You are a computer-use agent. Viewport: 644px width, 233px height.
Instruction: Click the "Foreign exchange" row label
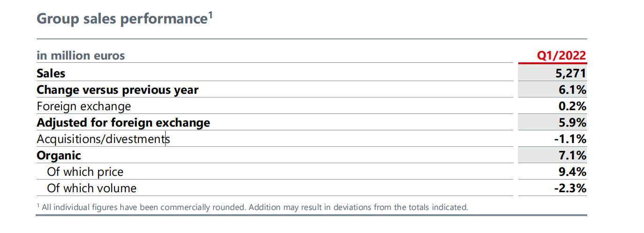[x=83, y=106]
